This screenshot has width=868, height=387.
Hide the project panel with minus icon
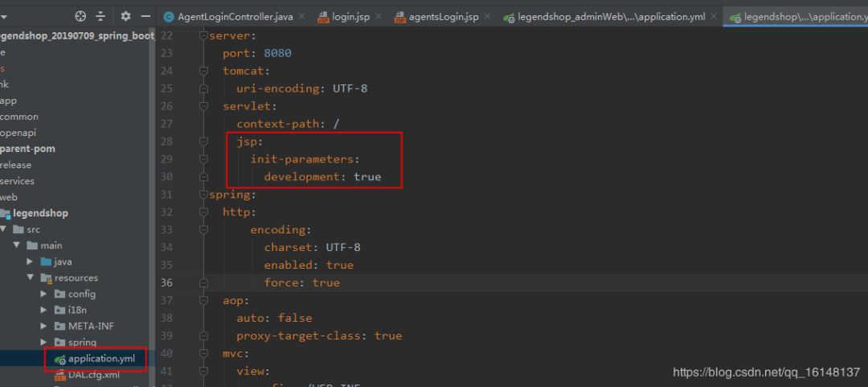[x=145, y=17]
